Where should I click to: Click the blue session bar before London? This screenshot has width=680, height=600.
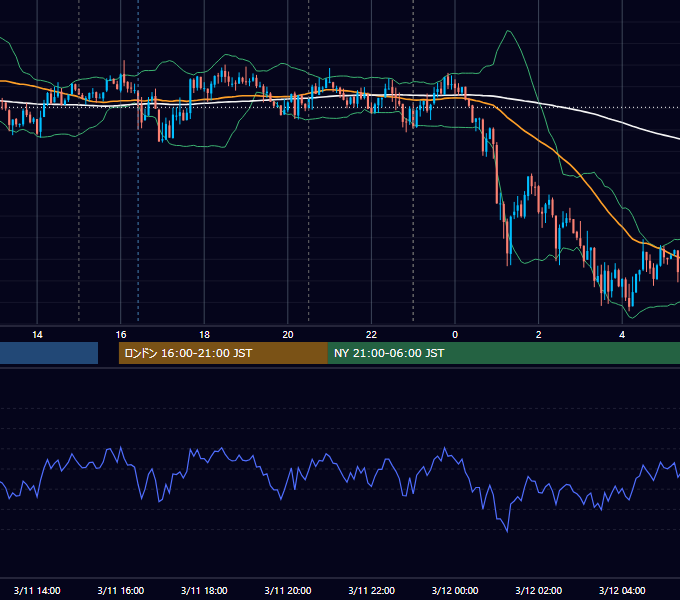(49, 353)
